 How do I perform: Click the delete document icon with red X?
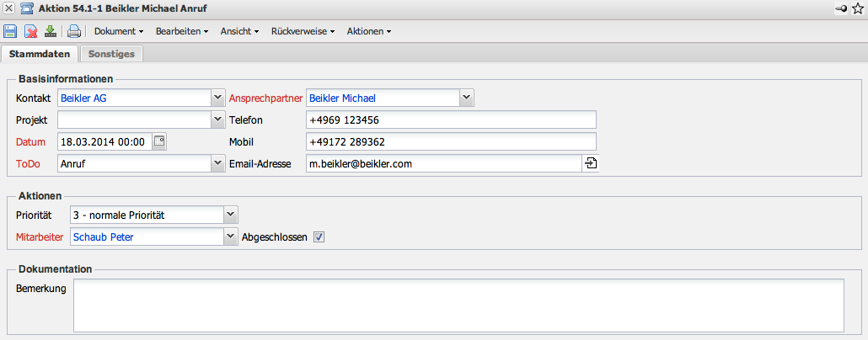(30, 32)
